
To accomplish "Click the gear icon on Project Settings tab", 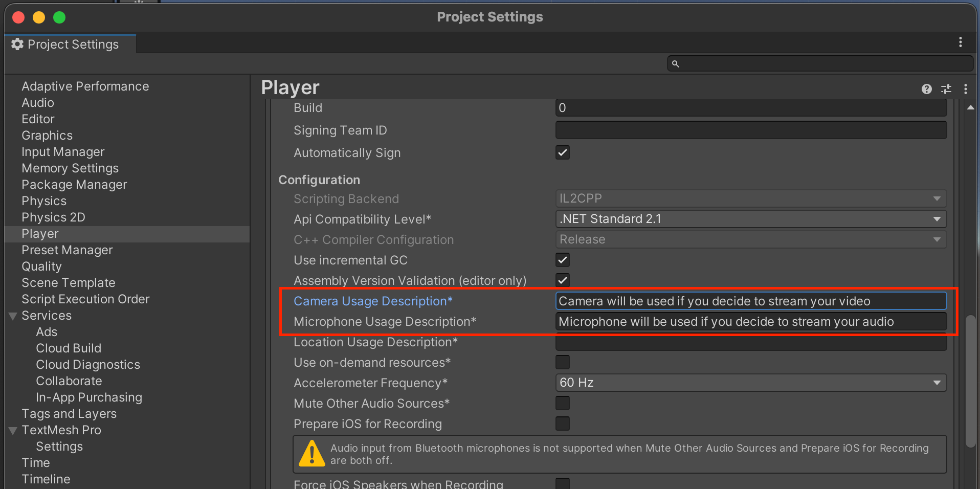I will coord(17,44).
